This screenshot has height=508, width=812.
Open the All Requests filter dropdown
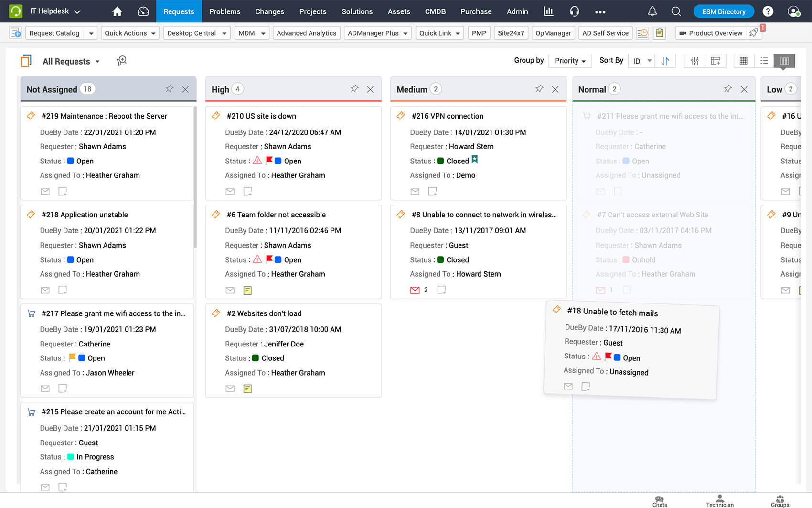point(71,61)
